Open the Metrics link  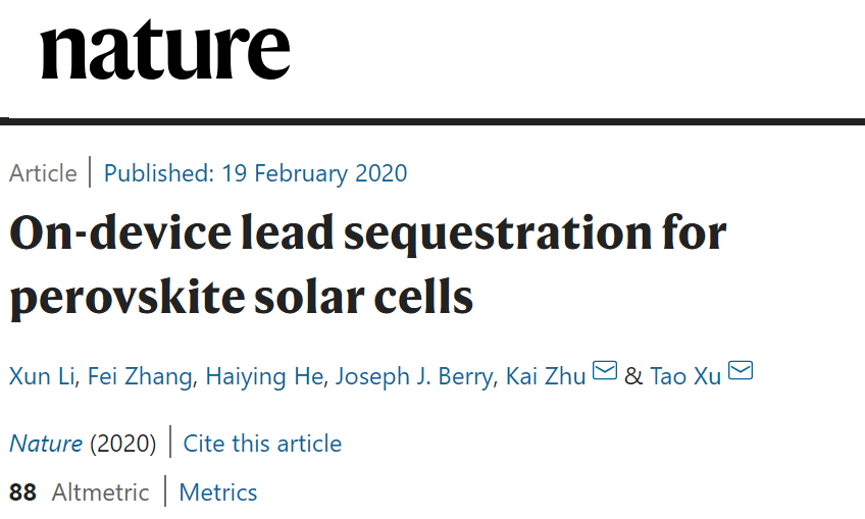218,493
